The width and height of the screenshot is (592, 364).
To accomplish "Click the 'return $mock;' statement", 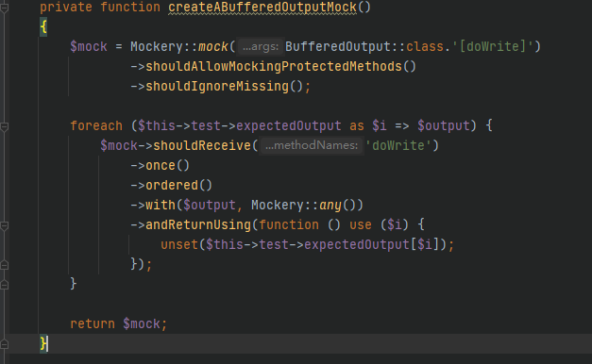I will click(x=119, y=324).
